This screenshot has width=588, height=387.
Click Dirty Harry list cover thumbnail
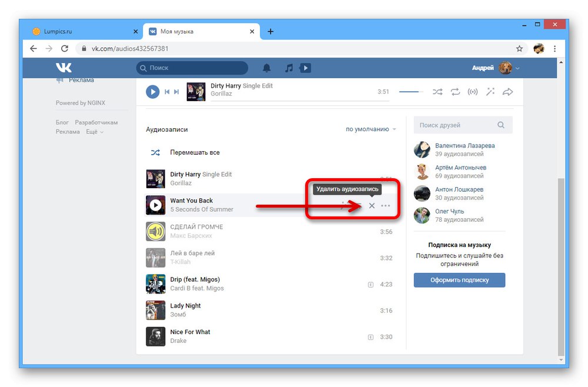pos(156,179)
